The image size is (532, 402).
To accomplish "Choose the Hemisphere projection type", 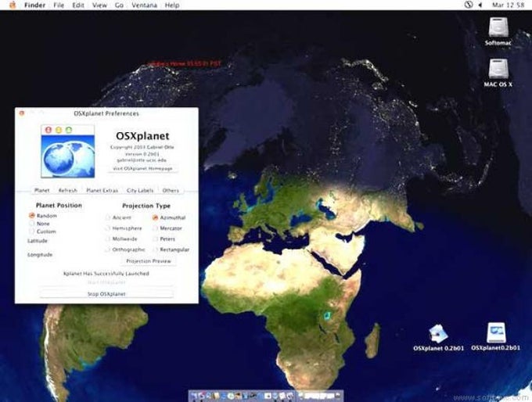I will [x=107, y=228].
